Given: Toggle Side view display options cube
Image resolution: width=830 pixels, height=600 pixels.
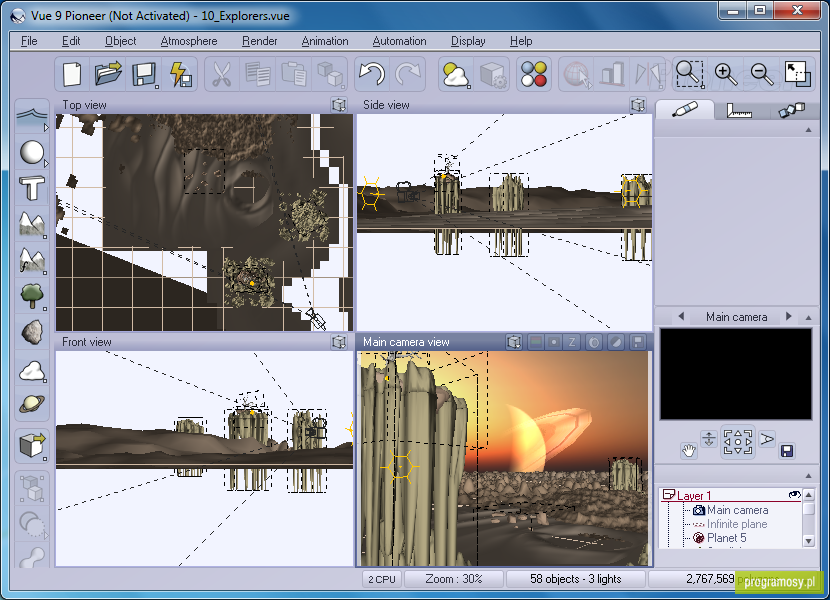Looking at the screenshot, I should pos(638,105).
